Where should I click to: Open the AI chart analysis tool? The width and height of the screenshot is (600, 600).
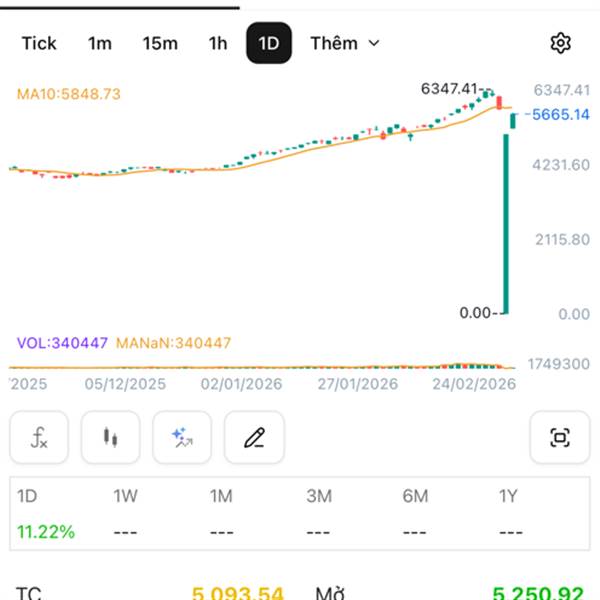pyautogui.click(x=182, y=437)
